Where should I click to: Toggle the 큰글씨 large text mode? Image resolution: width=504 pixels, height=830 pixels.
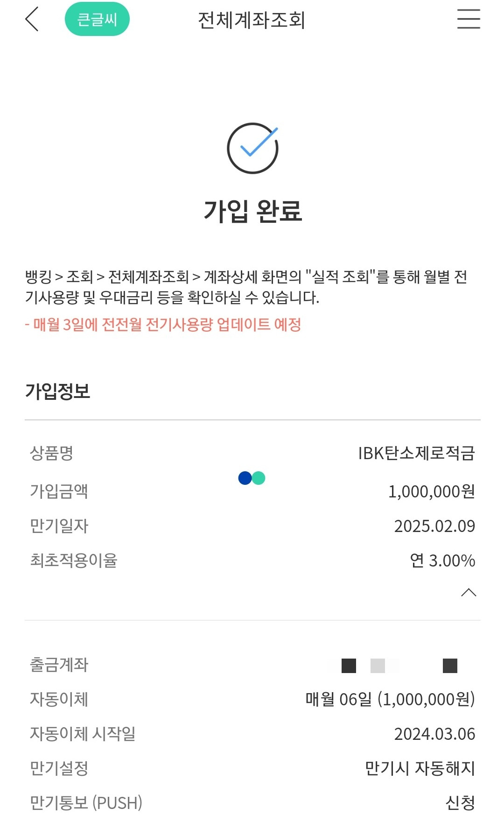point(97,19)
